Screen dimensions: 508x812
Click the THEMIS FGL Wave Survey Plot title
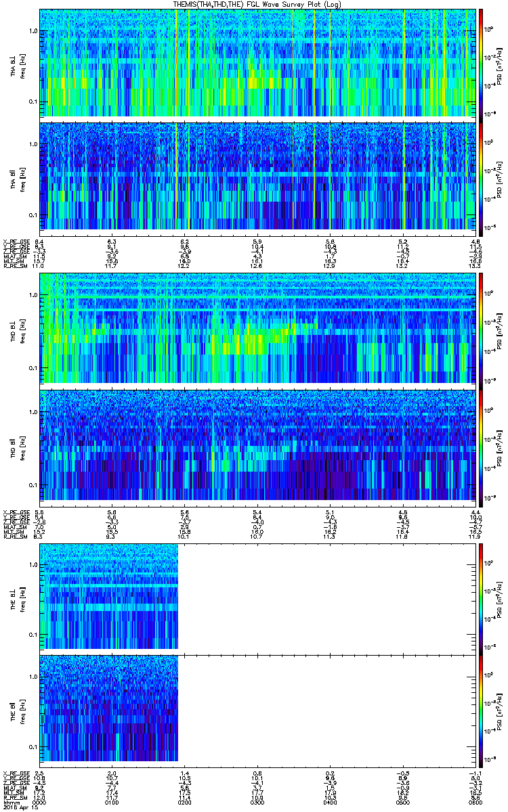click(x=258, y=4)
